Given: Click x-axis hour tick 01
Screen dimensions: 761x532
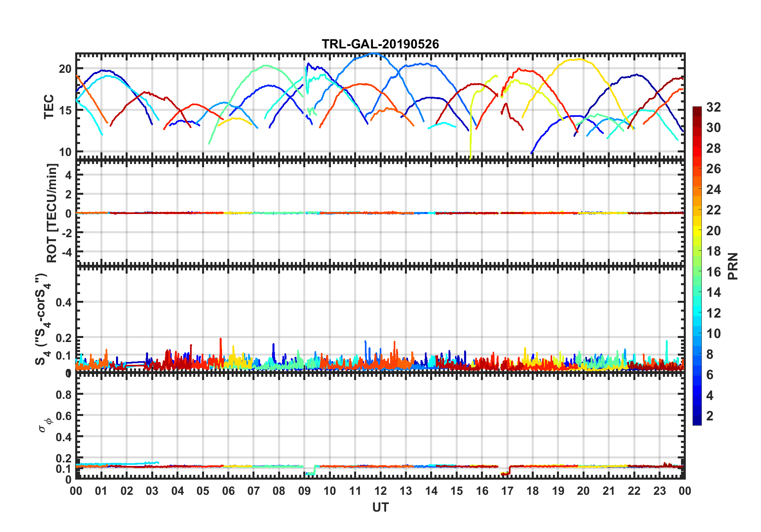Looking at the screenshot, I should coord(101,491).
